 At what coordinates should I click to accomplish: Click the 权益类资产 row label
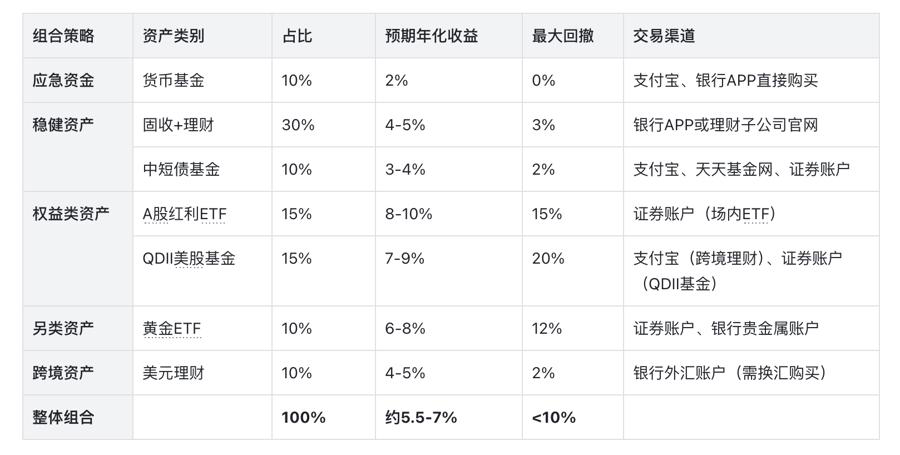pyautogui.click(x=71, y=214)
